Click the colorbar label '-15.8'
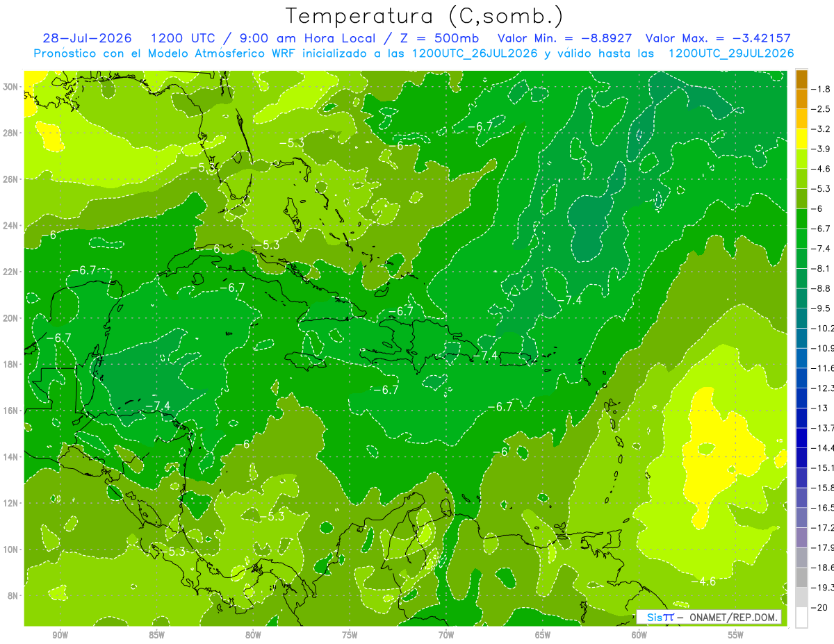 coord(823,488)
